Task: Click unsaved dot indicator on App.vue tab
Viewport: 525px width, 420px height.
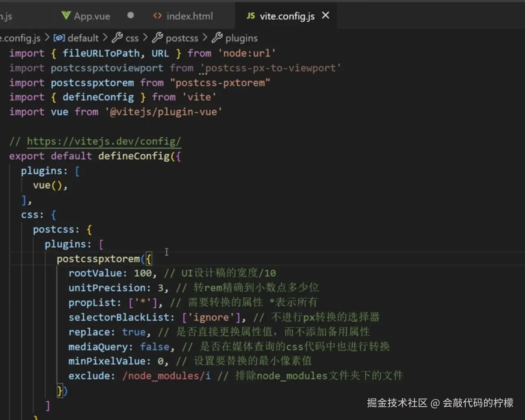Action: tap(130, 15)
